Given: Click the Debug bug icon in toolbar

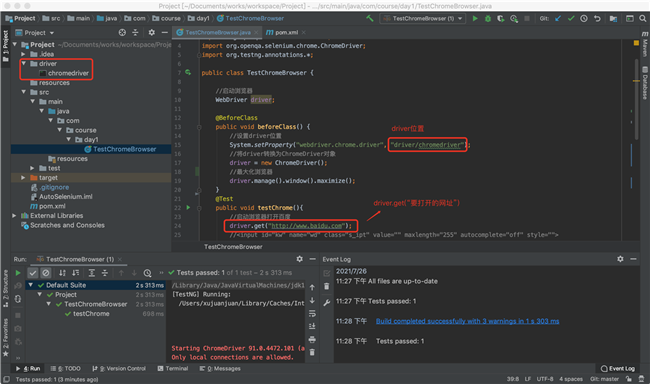Looking at the screenshot, I should coord(488,19).
